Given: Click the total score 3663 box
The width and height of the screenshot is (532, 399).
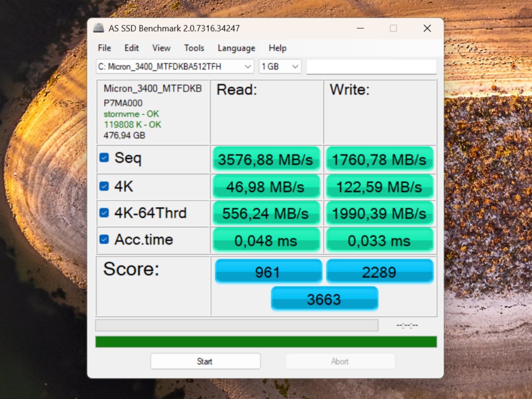Looking at the screenshot, I should click(x=324, y=299).
